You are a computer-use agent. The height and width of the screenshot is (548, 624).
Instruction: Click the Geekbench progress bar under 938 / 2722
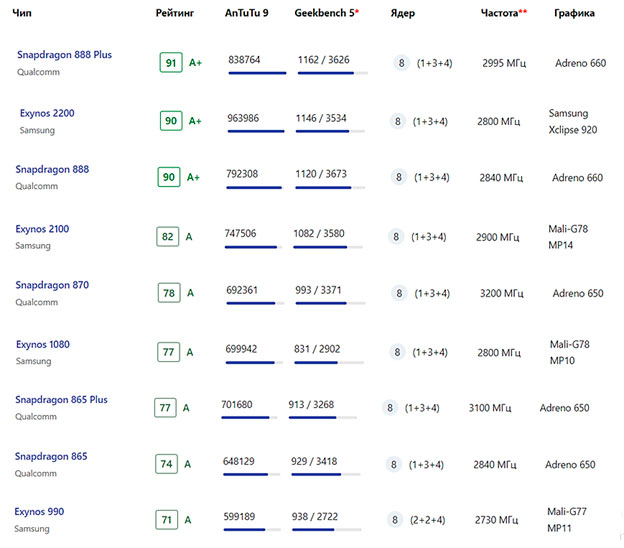[x=327, y=530]
